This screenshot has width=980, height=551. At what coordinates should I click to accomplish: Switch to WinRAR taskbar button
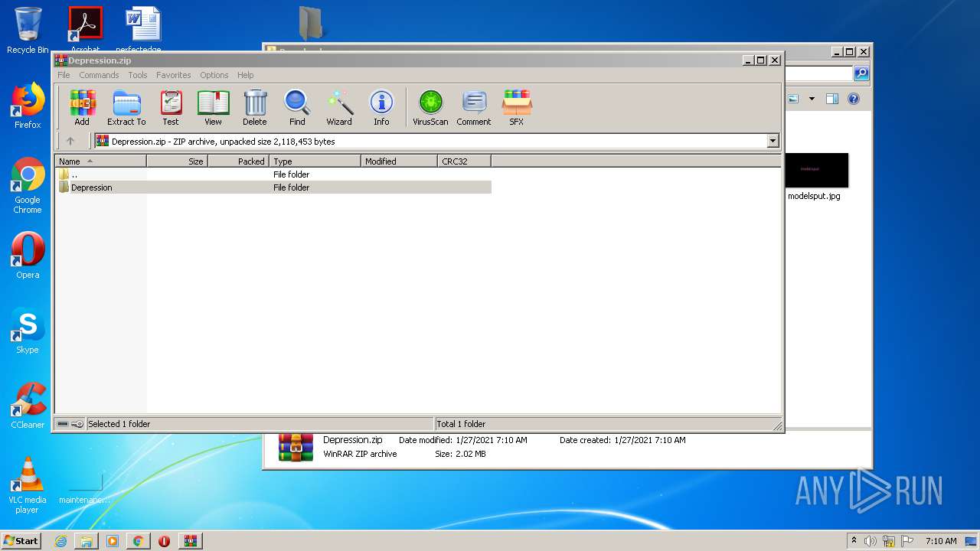point(191,541)
